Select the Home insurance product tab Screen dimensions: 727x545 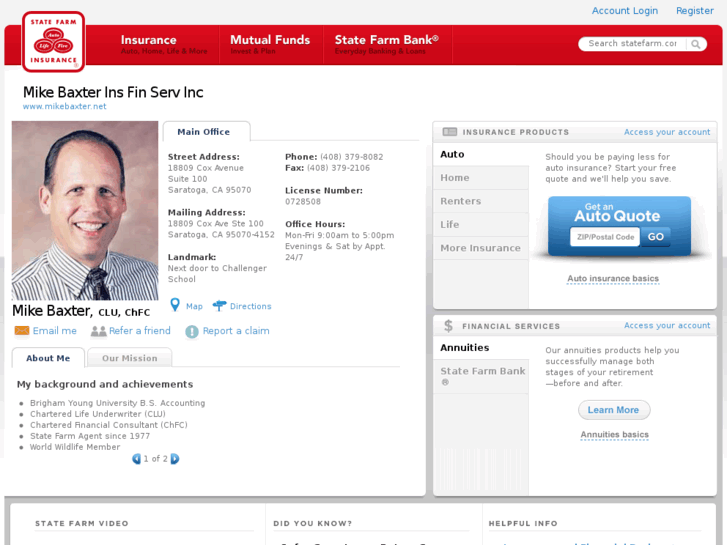pos(481,178)
